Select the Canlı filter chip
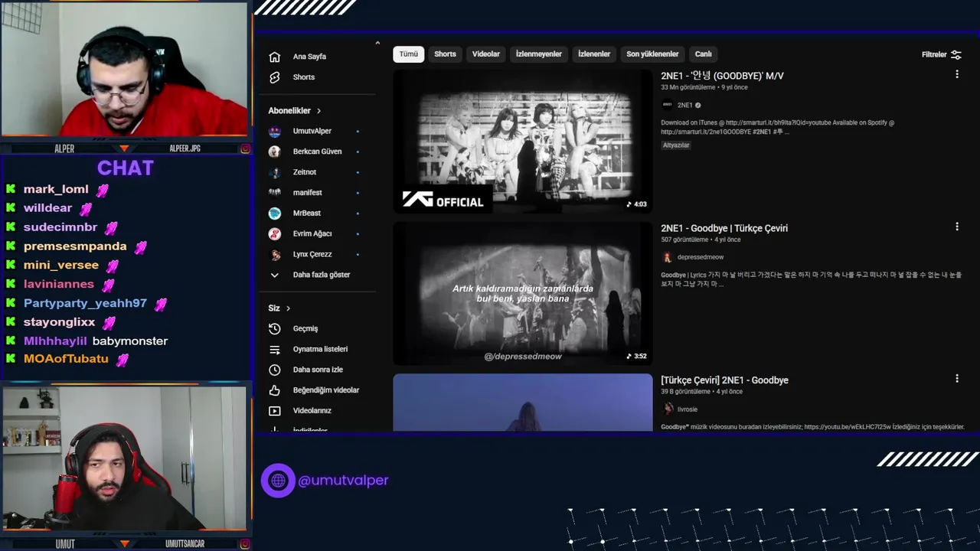 tap(704, 54)
